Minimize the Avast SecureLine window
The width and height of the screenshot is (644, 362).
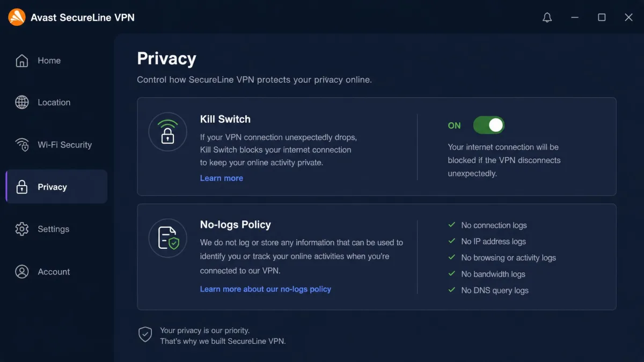pyautogui.click(x=575, y=18)
